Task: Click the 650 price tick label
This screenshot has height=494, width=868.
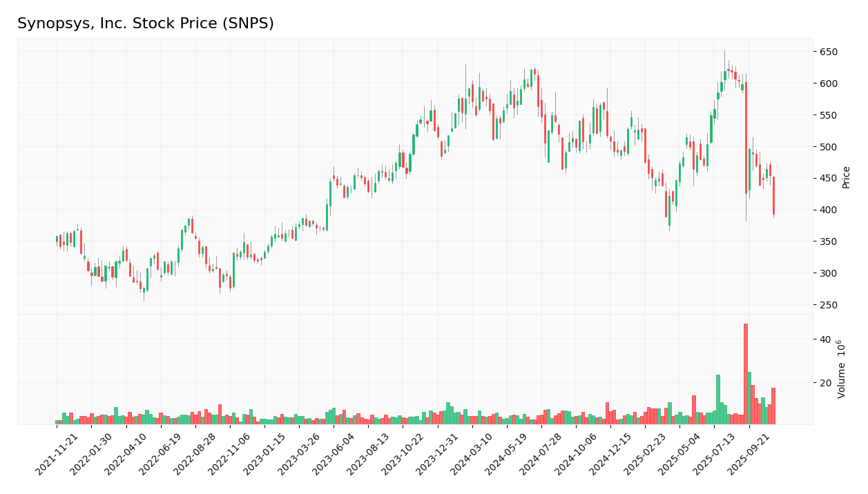Action: pyautogui.click(x=826, y=51)
